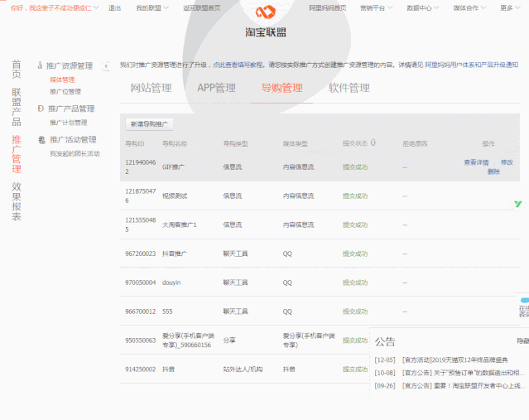This screenshot has height=420, width=529.
Task: Click the douyin name cell
Action: pos(171,282)
